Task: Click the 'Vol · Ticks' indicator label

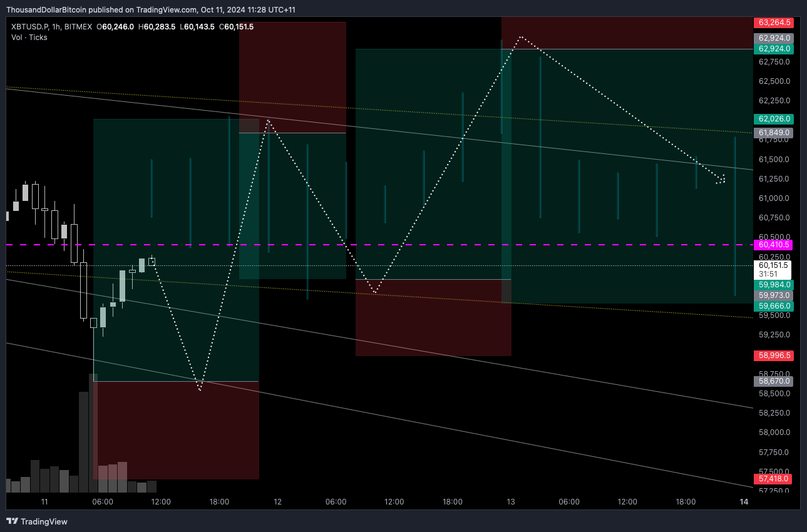Action: point(29,38)
